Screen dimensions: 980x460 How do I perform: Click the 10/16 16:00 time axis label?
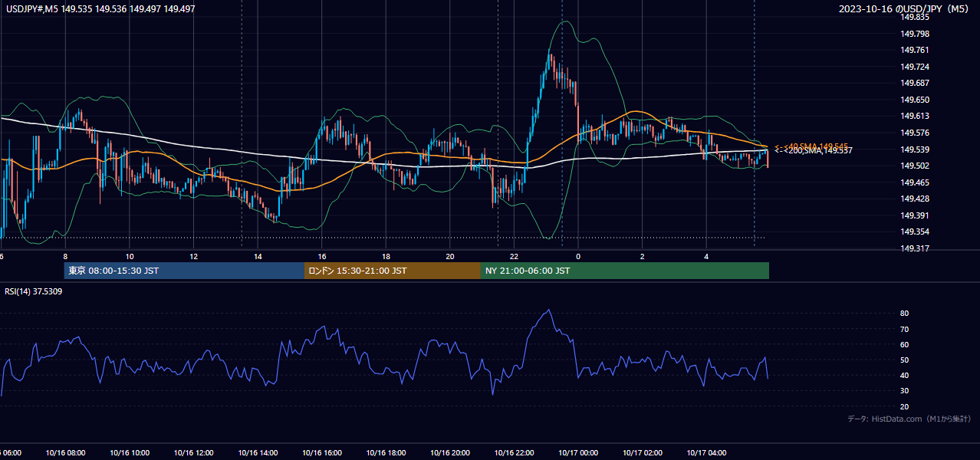tap(322, 453)
